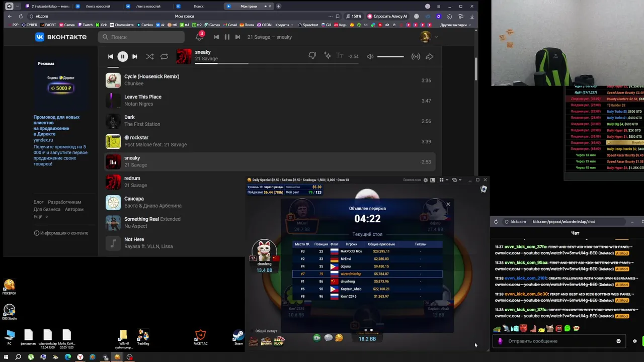This screenshot has width=644, height=362.
Task: Click Спросить Алису AI button
Action: [x=387, y=16]
